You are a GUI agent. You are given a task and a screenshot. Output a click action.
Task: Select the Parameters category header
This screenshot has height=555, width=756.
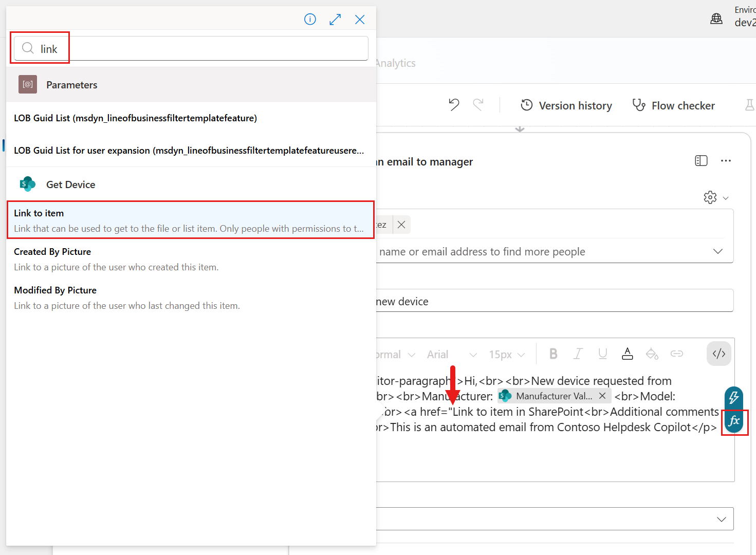(71, 85)
